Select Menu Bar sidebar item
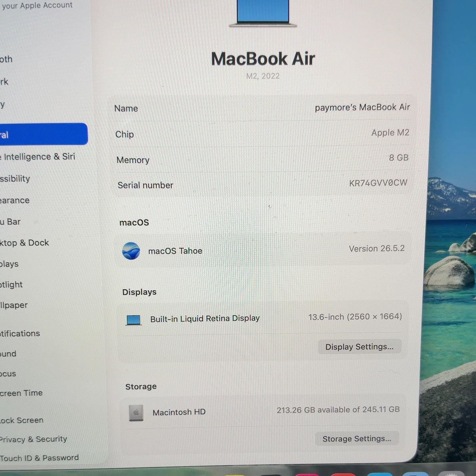The image size is (476, 476). pyautogui.click(x=11, y=222)
